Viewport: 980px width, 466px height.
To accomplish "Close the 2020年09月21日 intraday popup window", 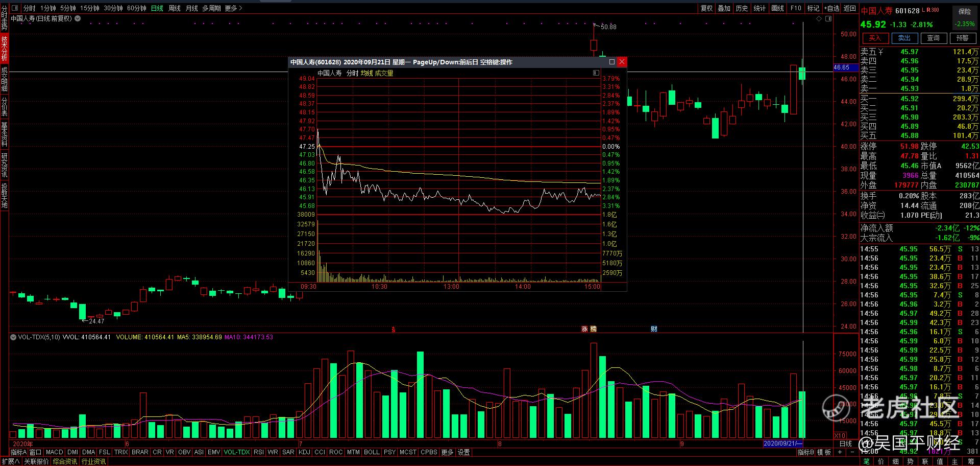I will 621,62.
